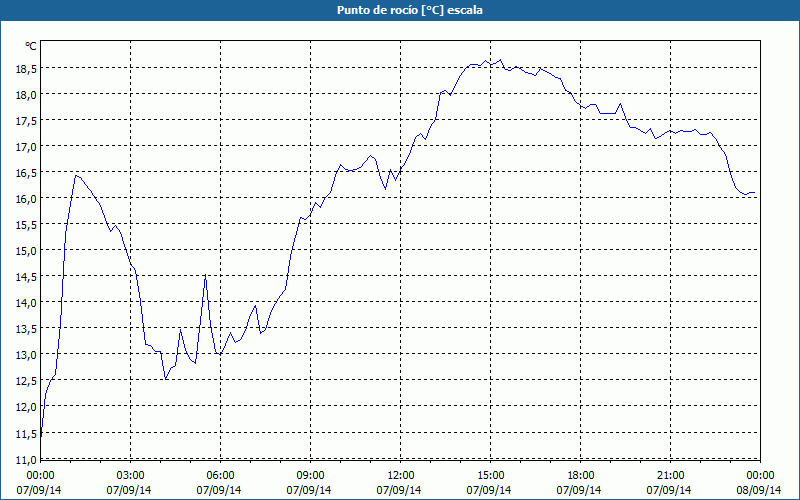Image resolution: width=800 pixels, height=500 pixels.
Task: Click the 15:00 time label
Action: coord(490,476)
